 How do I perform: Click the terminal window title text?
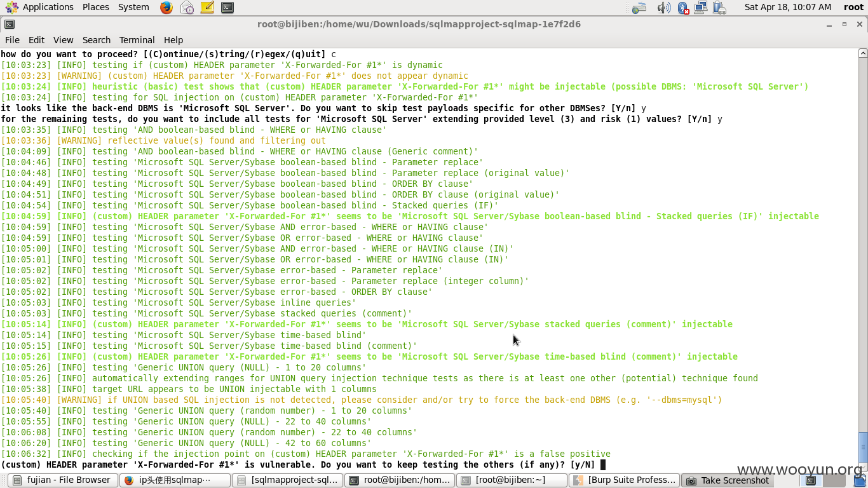pyautogui.click(x=419, y=24)
